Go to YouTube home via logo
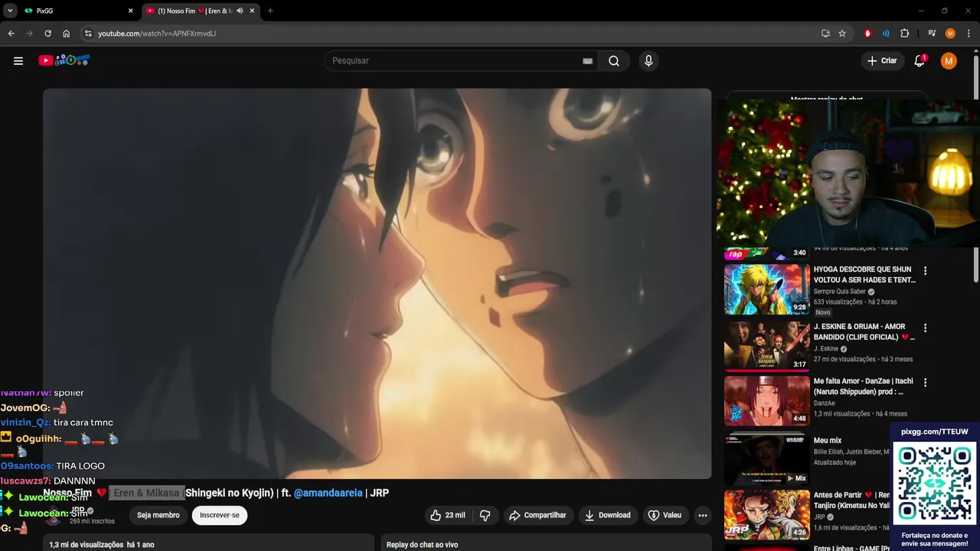This screenshot has width=980, height=551. click(64, 60)
